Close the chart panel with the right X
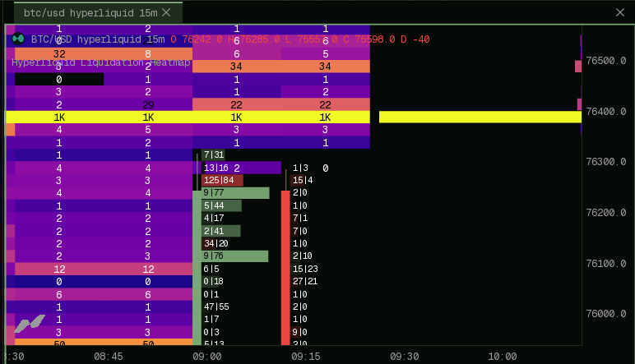Viewport: 635px width, 364px height. click(620, 12)
